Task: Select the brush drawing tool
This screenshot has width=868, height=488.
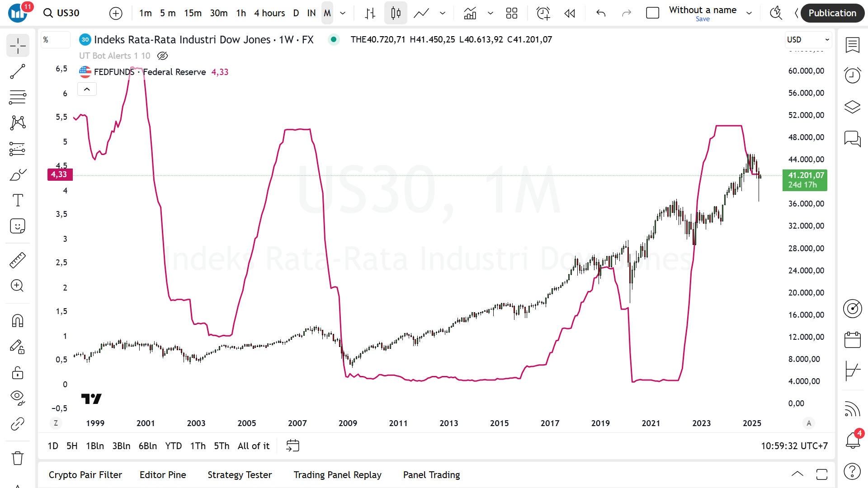Action: click(x=18, y=174)
